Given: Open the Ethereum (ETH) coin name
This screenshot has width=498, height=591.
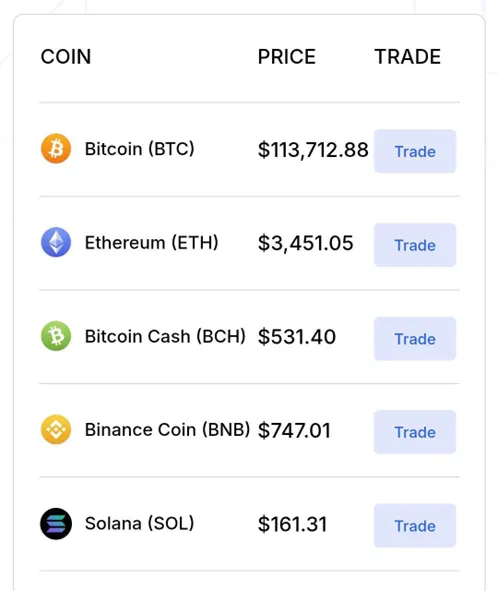Looking at the screenshot, I should pyautogui.click(x=152, y=242).
